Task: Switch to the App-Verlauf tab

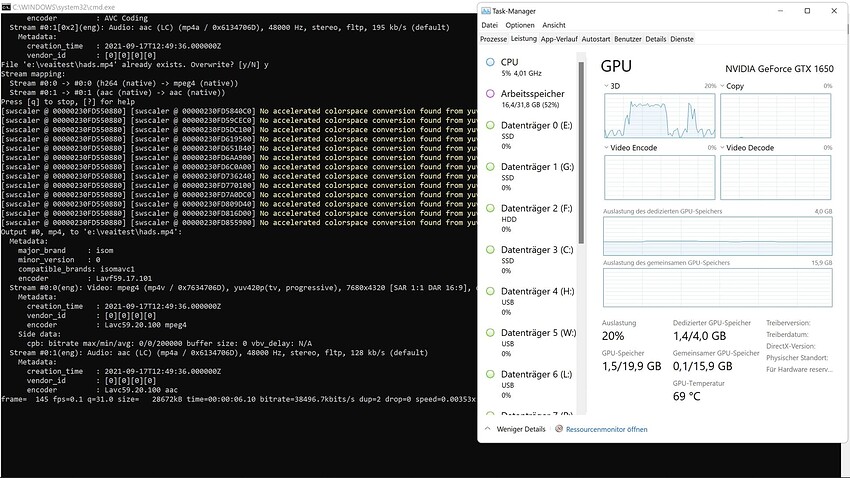Action: click(x=559, y=39)
